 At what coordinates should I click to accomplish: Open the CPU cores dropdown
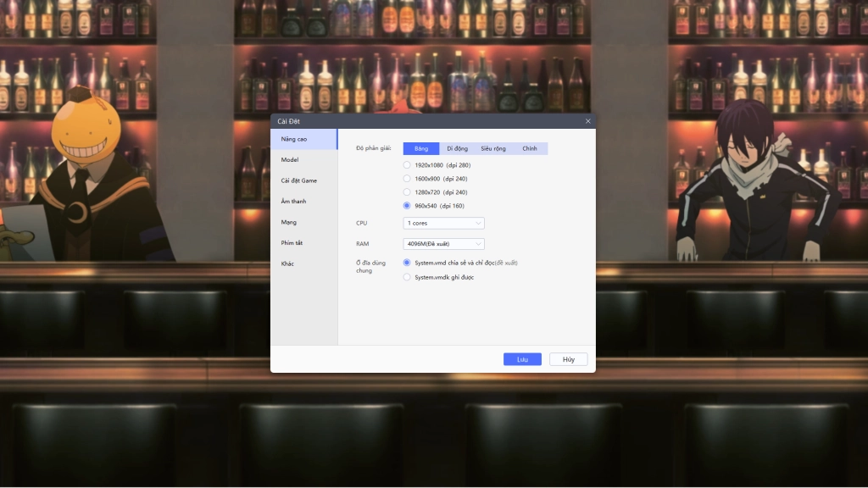coord(443,223)
